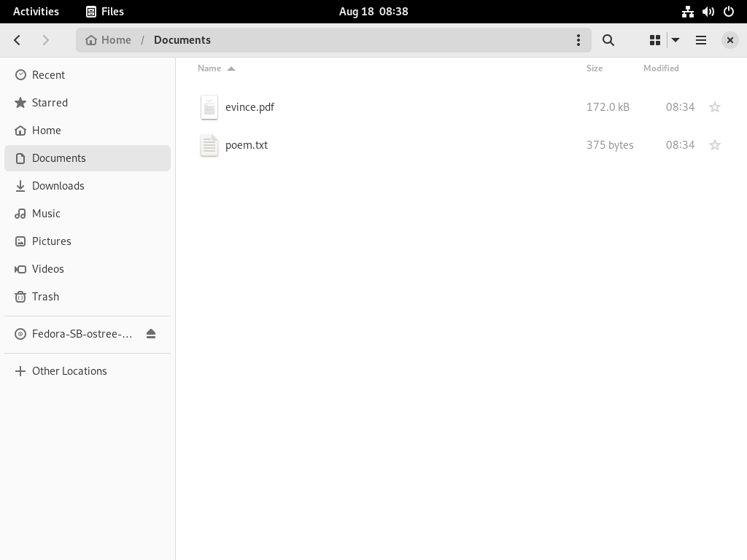The image size is (747, 560).
Task: Open the clock showing Aug 18 08:38
Action: click(373, 12)
